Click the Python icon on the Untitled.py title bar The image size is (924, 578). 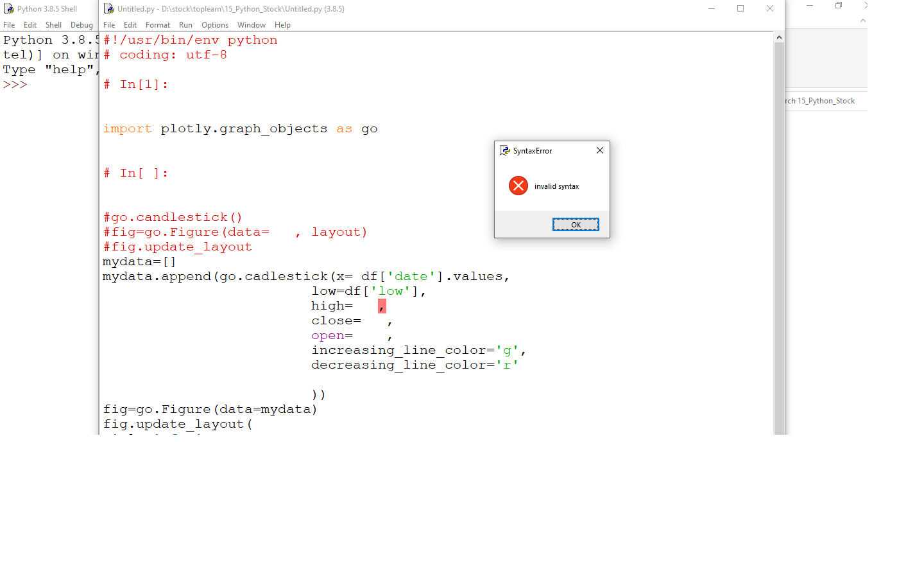coord(109,9)
